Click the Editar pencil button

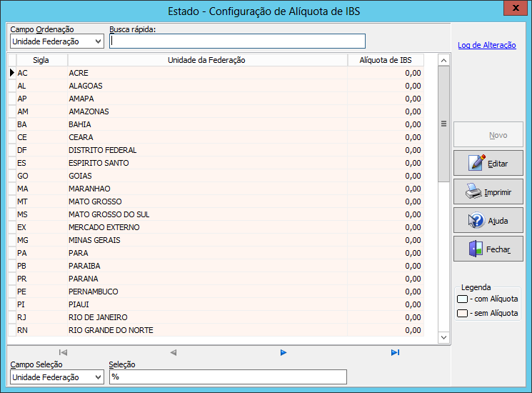[488, 164]
